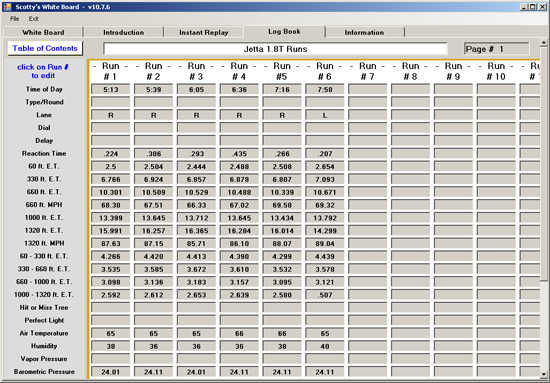The image size is (550, 383).
Task: Select 330 ft. E.T. cell 7.093
Action: pos(324,179)
